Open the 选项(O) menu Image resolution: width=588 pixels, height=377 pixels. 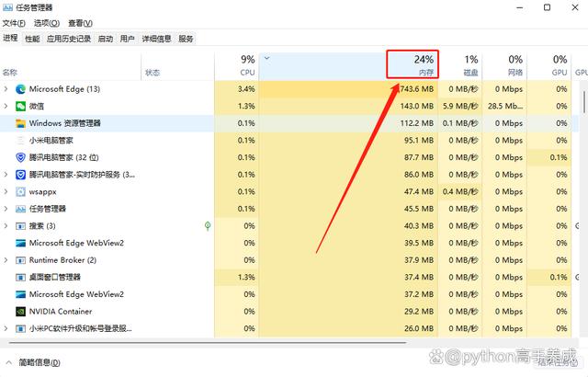coord(47,23)
